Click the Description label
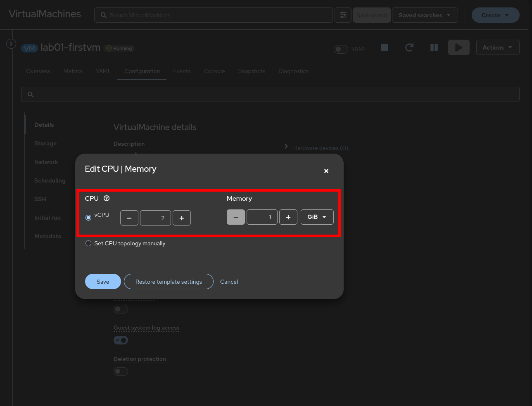Screen dimensions: 532x406 tap(129, 144)
